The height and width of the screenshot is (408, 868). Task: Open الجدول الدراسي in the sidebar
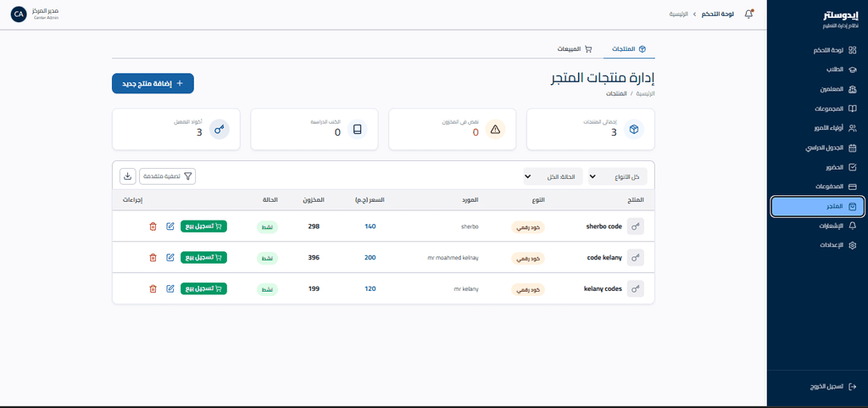(817, 148)
